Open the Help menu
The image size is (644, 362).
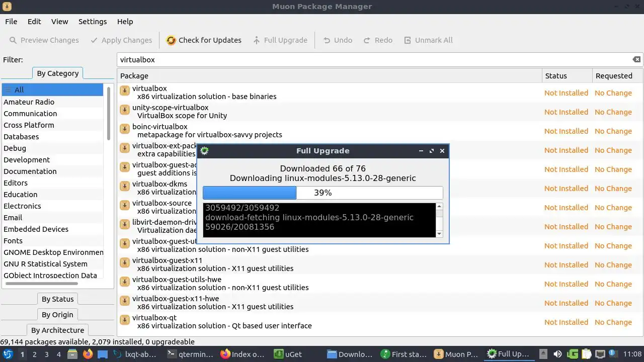(125, 22)
